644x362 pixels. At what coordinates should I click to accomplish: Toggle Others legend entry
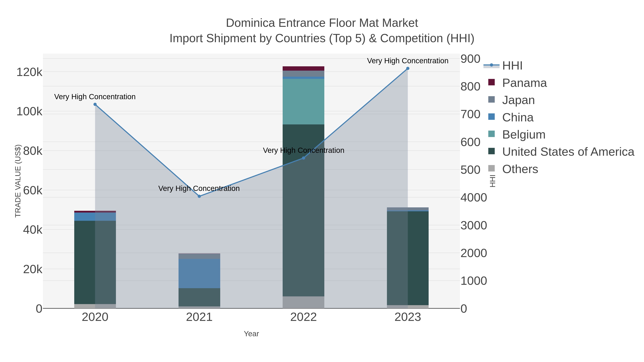click(513, 169)
